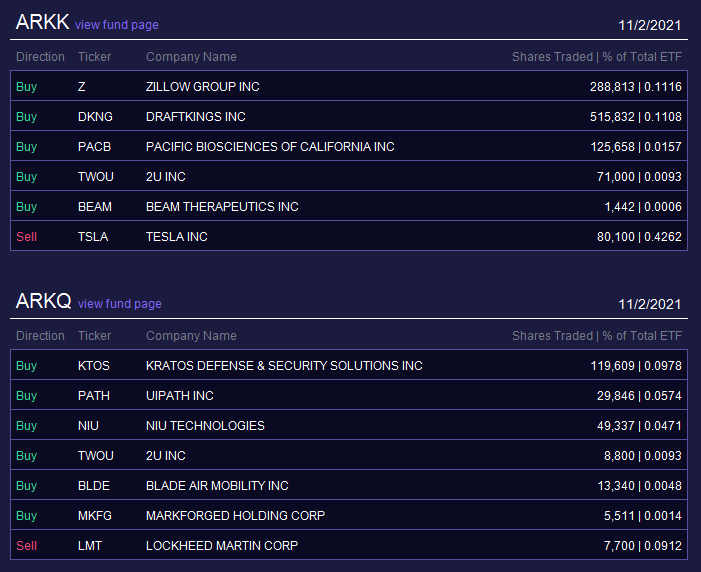701x572 pixels.
Task: Click value 29,846 | 0.0574
Action: 639,396
